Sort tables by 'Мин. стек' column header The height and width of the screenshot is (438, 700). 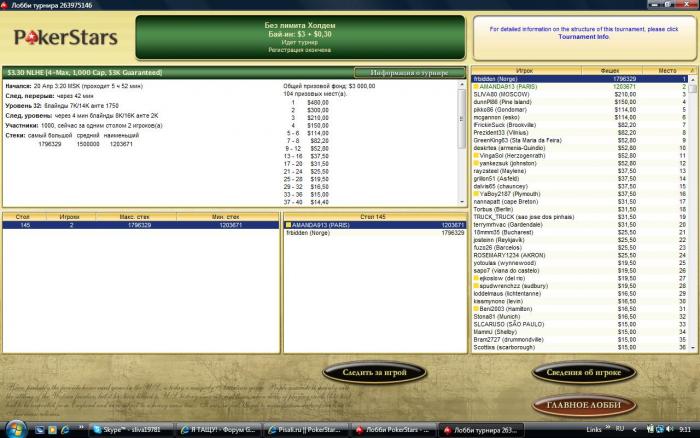(227, 217)
